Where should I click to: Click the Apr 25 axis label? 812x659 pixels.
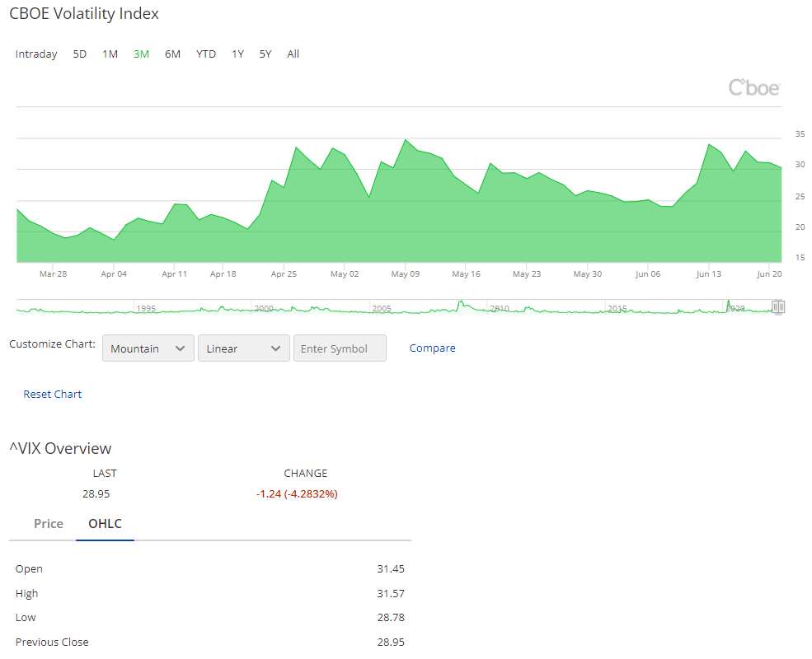[284, 274]
